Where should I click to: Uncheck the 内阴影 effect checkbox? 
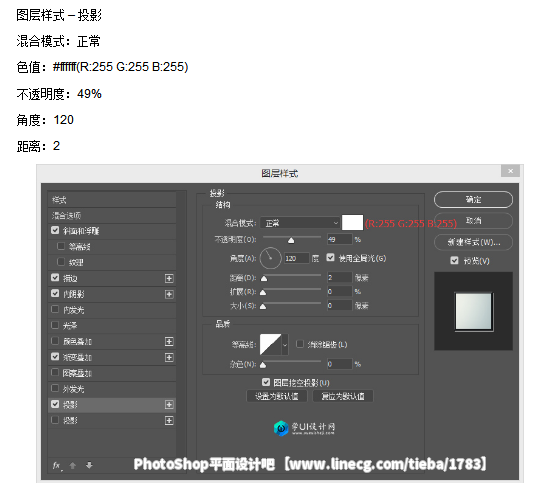point(55,294)
